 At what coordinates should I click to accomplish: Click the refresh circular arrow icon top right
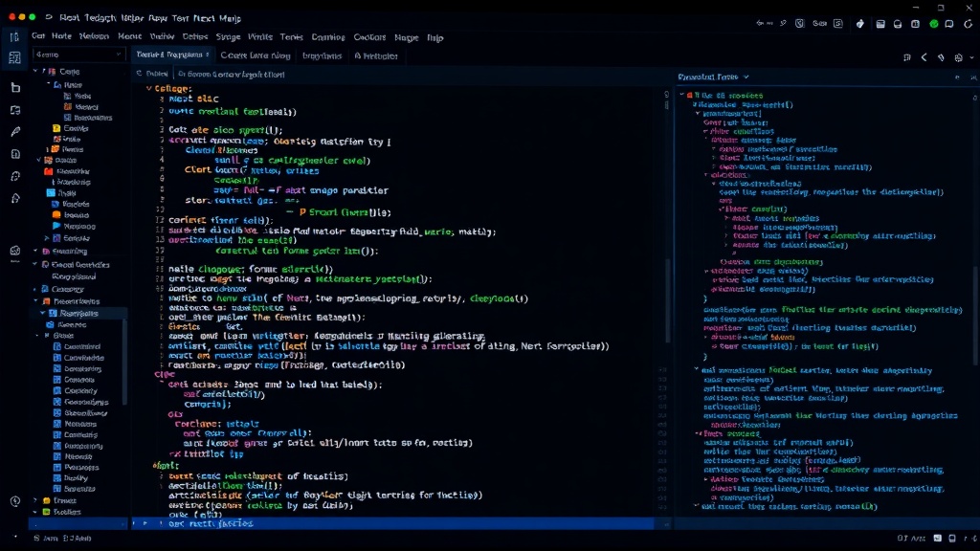pos(969,24)
